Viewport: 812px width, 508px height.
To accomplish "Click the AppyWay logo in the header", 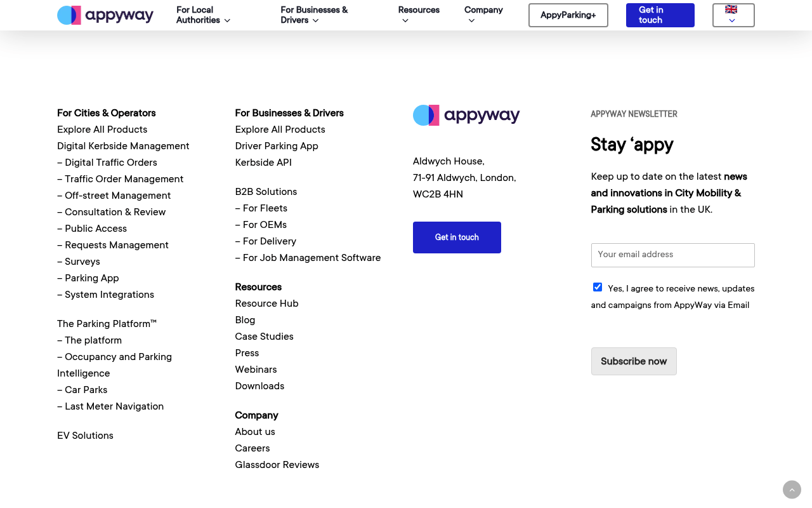I will [105, 15].
